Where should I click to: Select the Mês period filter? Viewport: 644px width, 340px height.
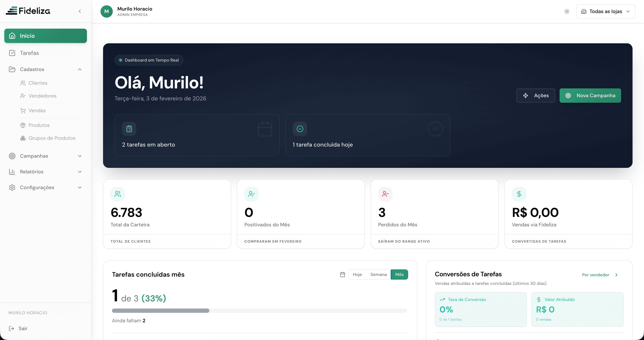(x=399, y=274)
